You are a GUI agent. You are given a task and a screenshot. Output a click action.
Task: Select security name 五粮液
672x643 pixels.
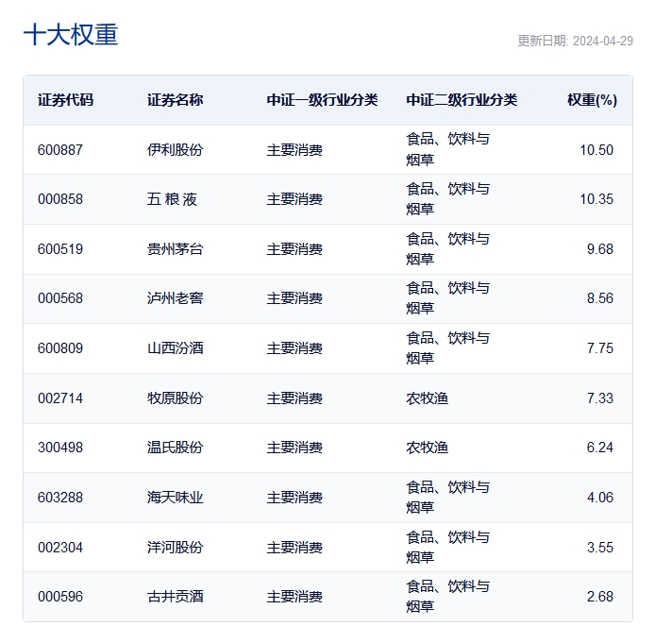[x=172, y=199]
